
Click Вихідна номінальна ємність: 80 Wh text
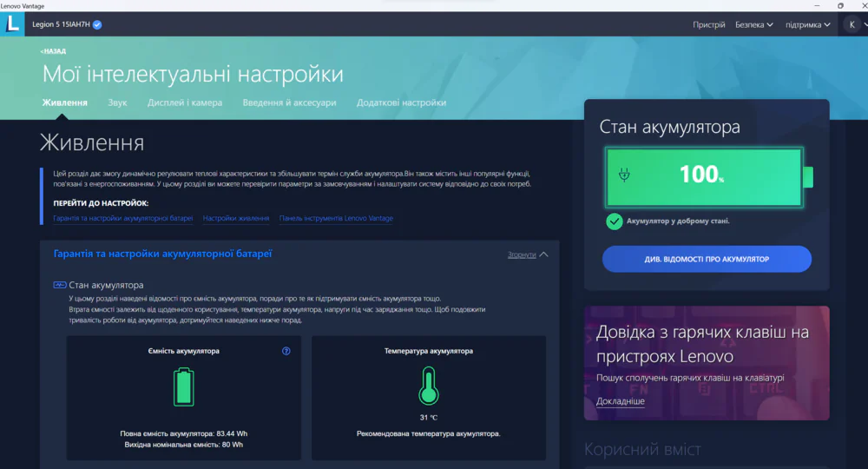click(x=184, y=445)
